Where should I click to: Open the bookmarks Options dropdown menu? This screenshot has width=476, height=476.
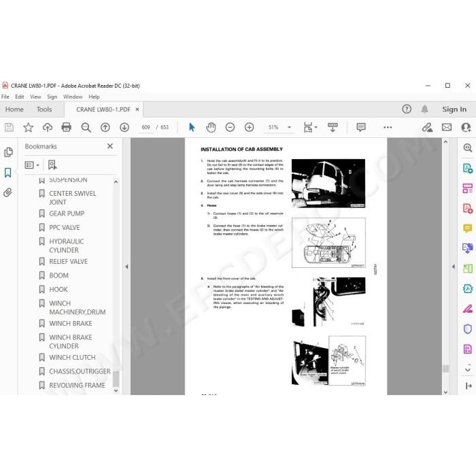point(32,165)
